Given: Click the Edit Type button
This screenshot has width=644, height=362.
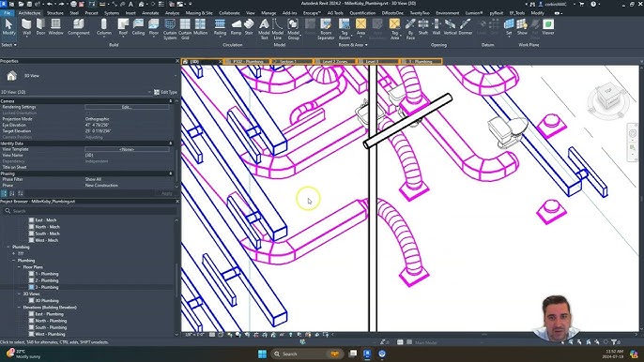Looking at the screenshot, I should tap(165, 92).
